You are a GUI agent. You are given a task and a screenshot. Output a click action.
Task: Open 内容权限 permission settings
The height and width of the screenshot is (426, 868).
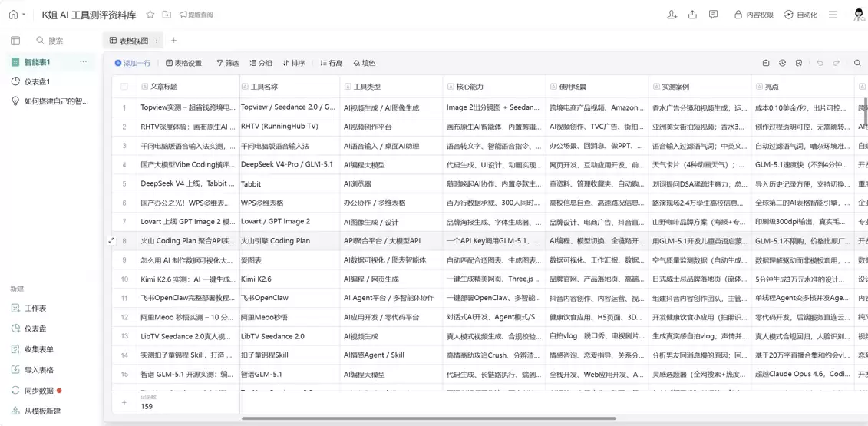[x=754, y=15]
